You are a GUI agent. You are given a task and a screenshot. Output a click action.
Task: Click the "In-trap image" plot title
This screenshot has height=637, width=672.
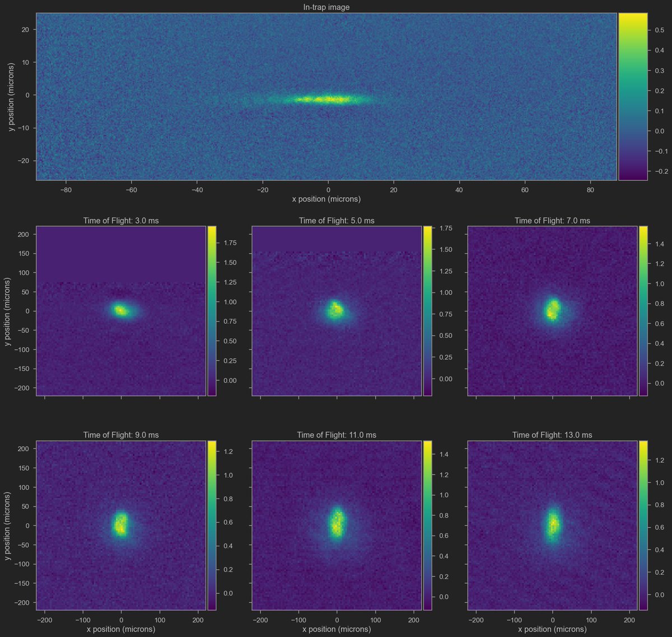pyautogui.click(x=326, y=7)
